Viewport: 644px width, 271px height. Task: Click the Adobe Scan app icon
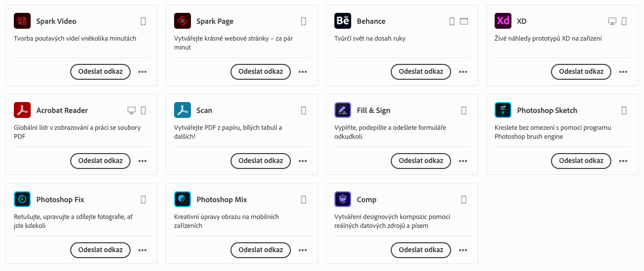[x=183, y=110]
